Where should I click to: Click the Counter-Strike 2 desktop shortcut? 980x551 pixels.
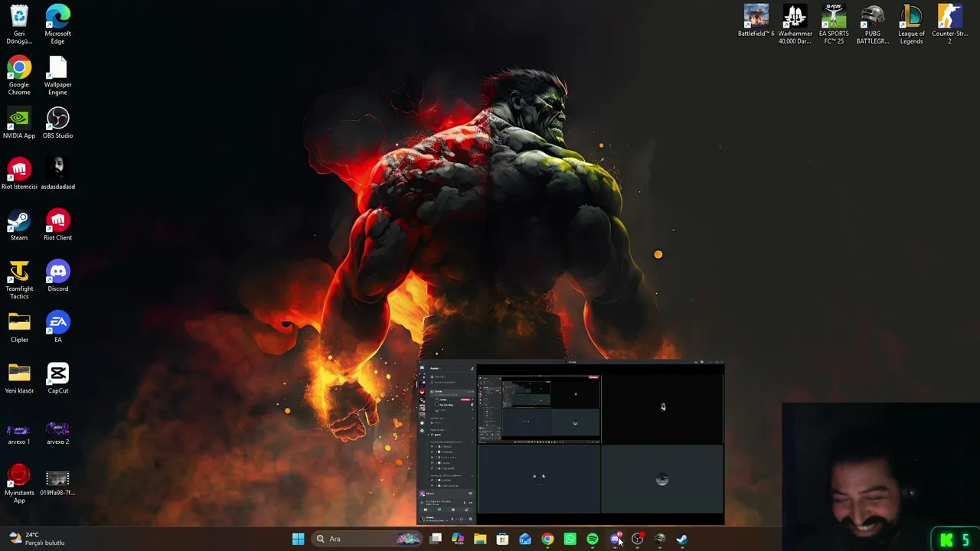click(x=949, y=24)
